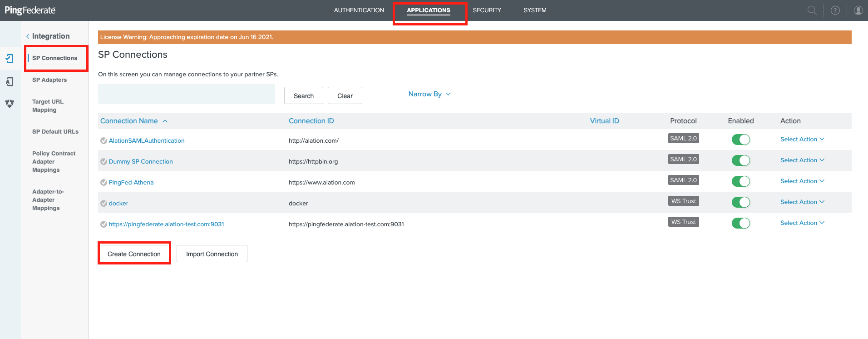Click the PingFederate logo
This screenshot has width=868, height=339.
pos(30,10)
